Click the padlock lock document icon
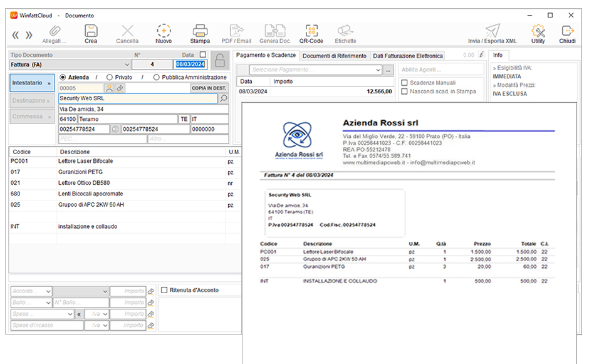Image resolution: width=589 pixels, height=364 pixels. point(220,60)
